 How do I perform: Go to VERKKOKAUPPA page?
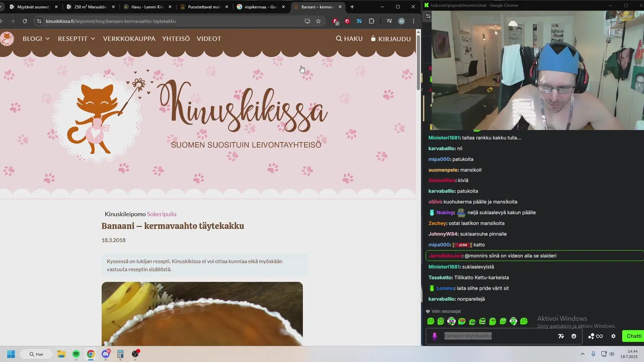[x=129, y=39]
